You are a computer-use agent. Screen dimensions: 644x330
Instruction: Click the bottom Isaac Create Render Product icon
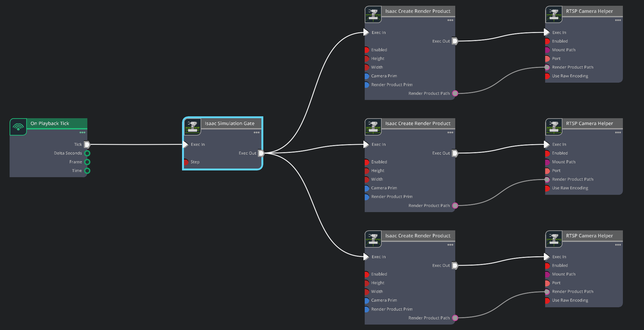pos(373,239)
